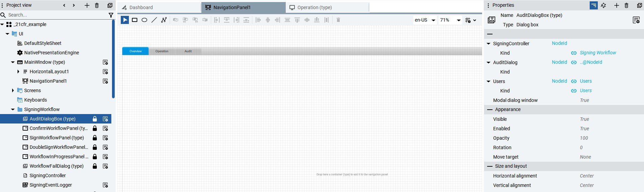The height and width of the screenshot is (192, 644).
Task: Click the filter icon beside Project search
Action: (x=111, y=15)
